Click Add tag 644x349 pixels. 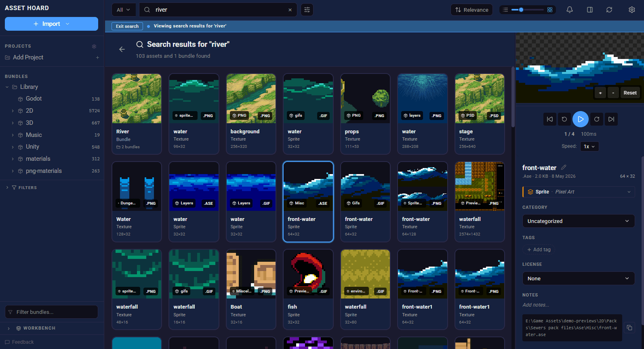[x=539, y=250]
